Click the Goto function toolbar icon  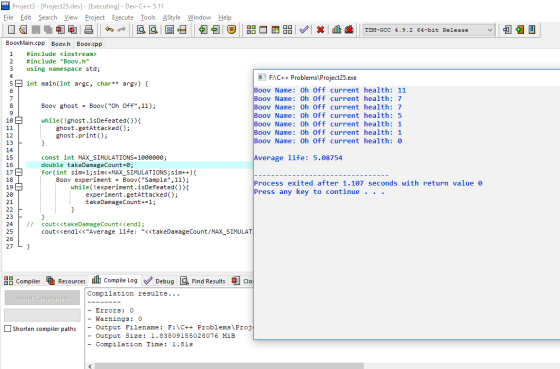[x=170, y=30]
